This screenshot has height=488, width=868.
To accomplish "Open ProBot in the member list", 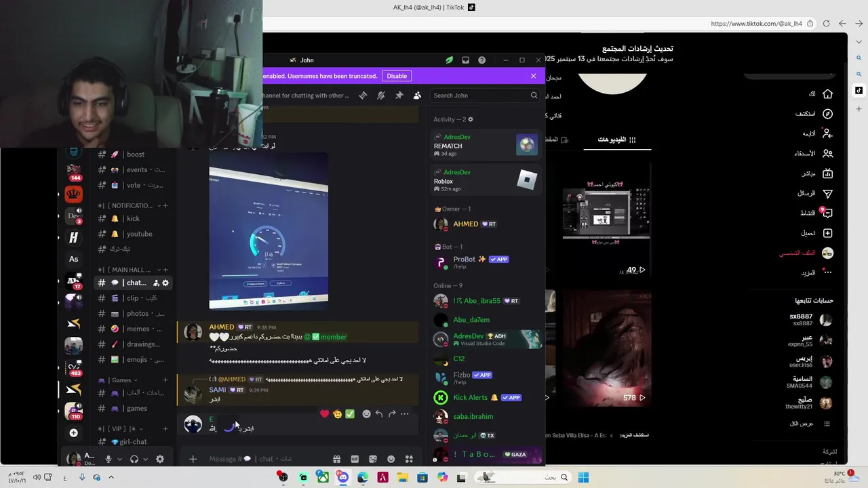I will click(487, 262).
